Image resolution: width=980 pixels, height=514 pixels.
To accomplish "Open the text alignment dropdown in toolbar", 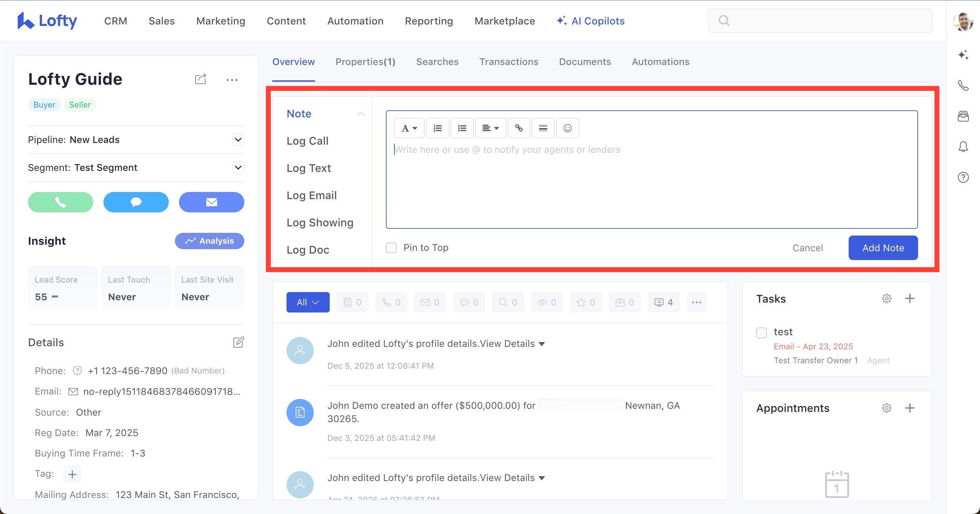I will coord(490,128).
